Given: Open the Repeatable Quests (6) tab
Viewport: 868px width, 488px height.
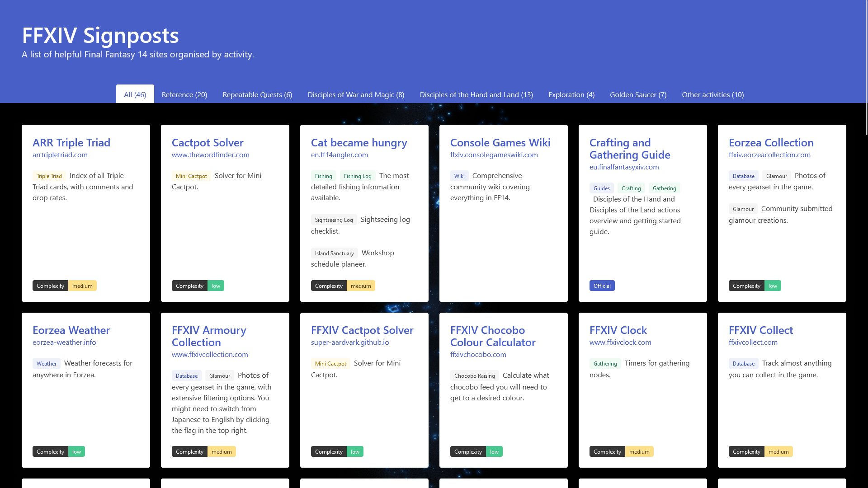Looking at the screenshot, I should [x=257, y=94].
